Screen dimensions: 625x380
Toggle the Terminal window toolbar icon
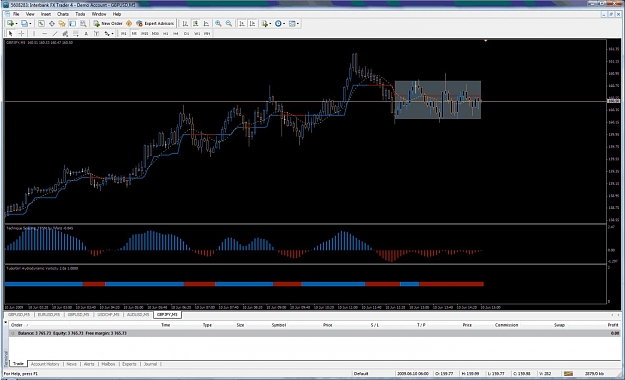pyautogui.click(x=72, y=24)
